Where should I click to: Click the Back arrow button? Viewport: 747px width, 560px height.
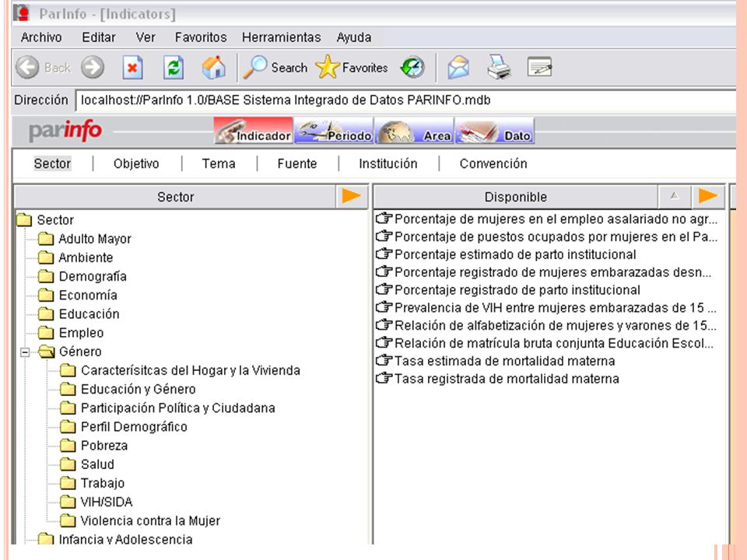click(x=28, y=67)
